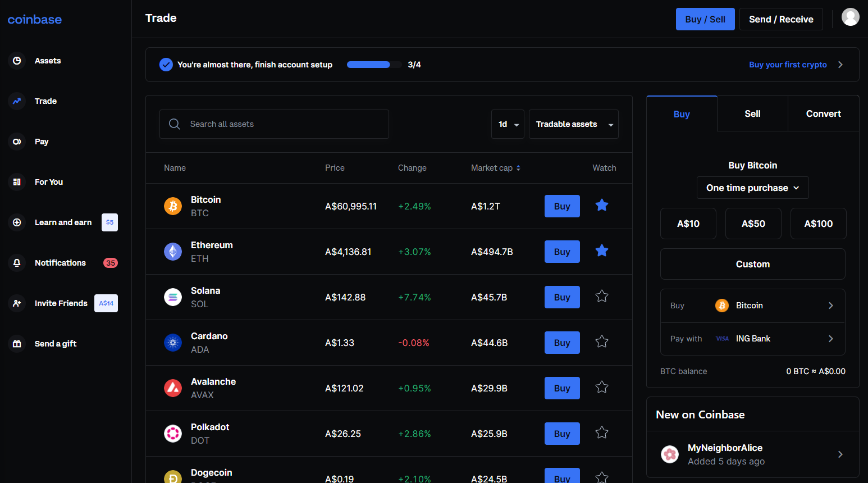This screenshot has width=868, height=483.
Task: Remove Bitcoin from watchlist star
Action: coord(602,206)
